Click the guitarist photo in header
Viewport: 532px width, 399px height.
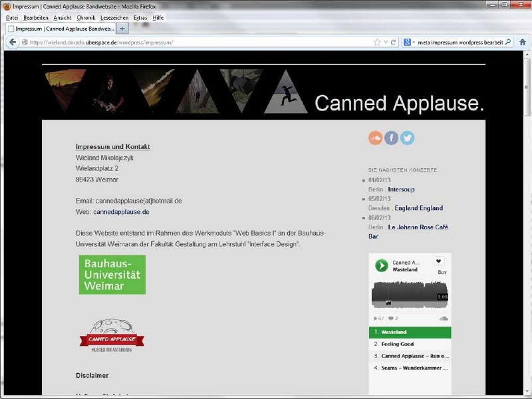(x=108, y=92)
